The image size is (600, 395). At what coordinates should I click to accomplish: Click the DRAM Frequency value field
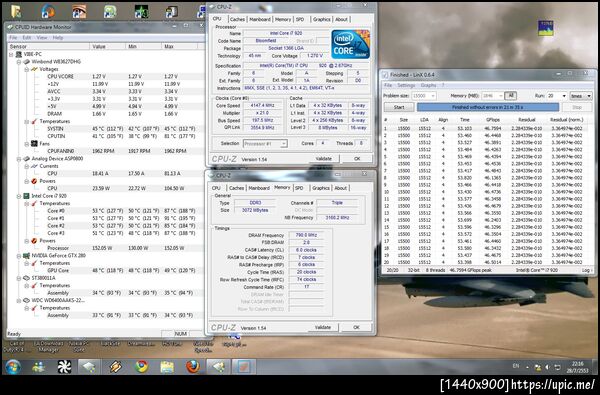306,235
